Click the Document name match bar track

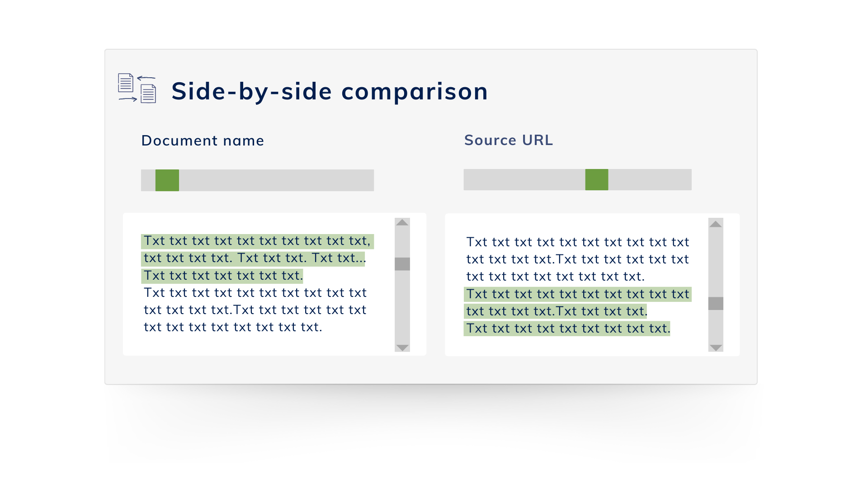click(257, 180)
